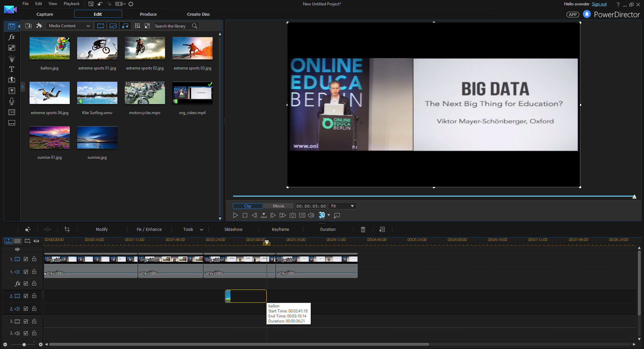This screenshot has width=644, height=349.
Task: Open the aspect ratio 16:9 dropdown
Action: [x=120, y=4]
